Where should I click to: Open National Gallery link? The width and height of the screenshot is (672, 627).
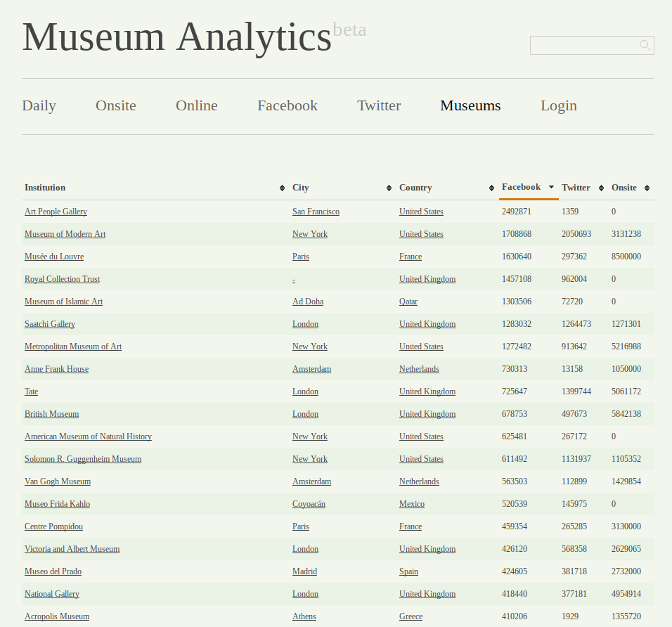click(52, 594)
